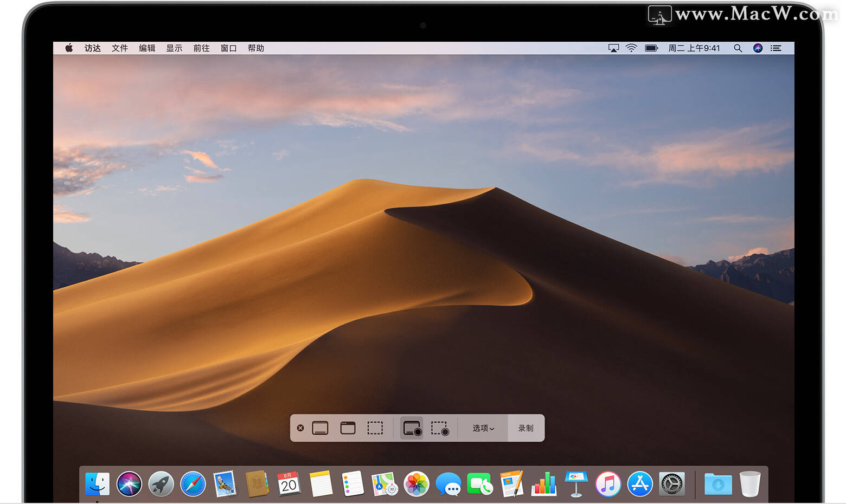Image resolution: width=846 pixels, height=504 pixels.
Task: Open Photos from the Dock
Action: click(x=416, y=484)
